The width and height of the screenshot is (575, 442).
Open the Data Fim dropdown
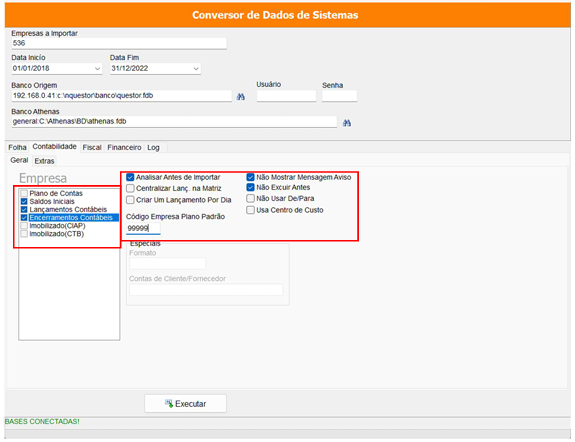[196, 69]
